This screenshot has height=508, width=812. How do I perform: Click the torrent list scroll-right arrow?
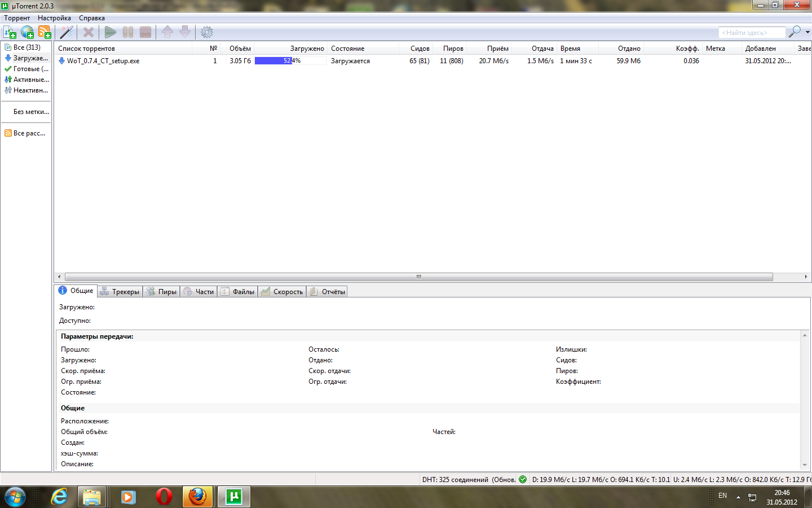(x=806, y=277)
